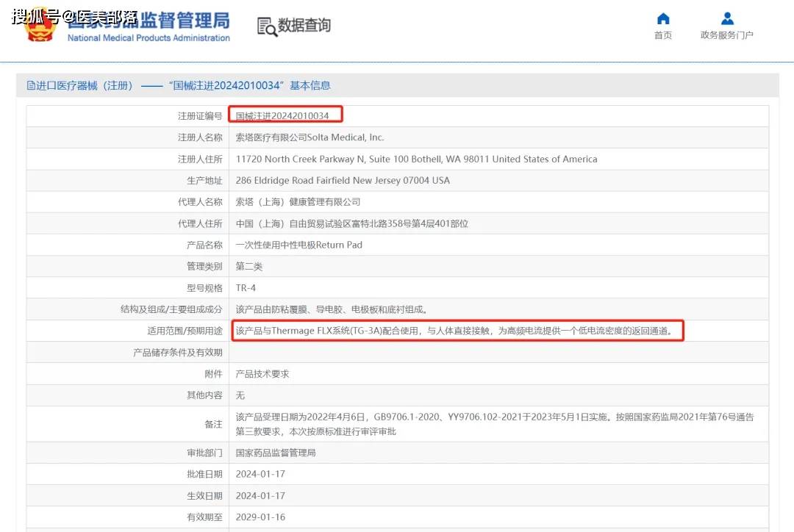Click the 有效期至 date 2029-01-16
The width and height of the screenshot is (794, 532).
click(x=260, y=517)
